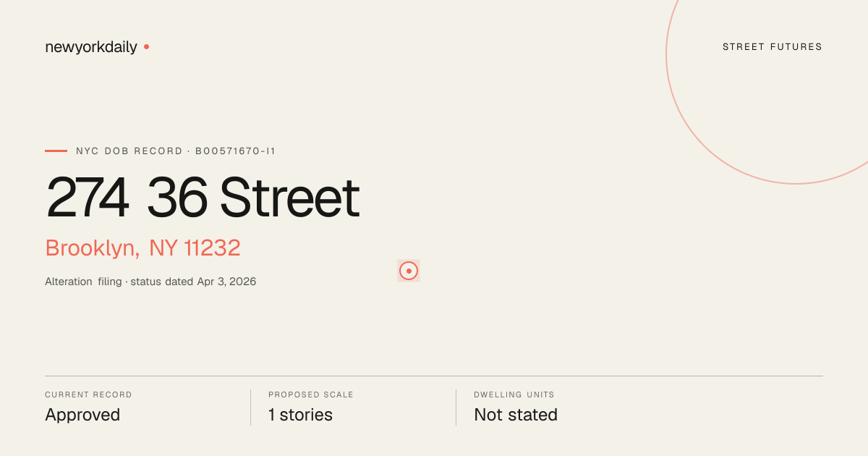Select the NYC DOB RECORD number line
Image resolution: width=868 pixels, height=456 pixels.
176,151
